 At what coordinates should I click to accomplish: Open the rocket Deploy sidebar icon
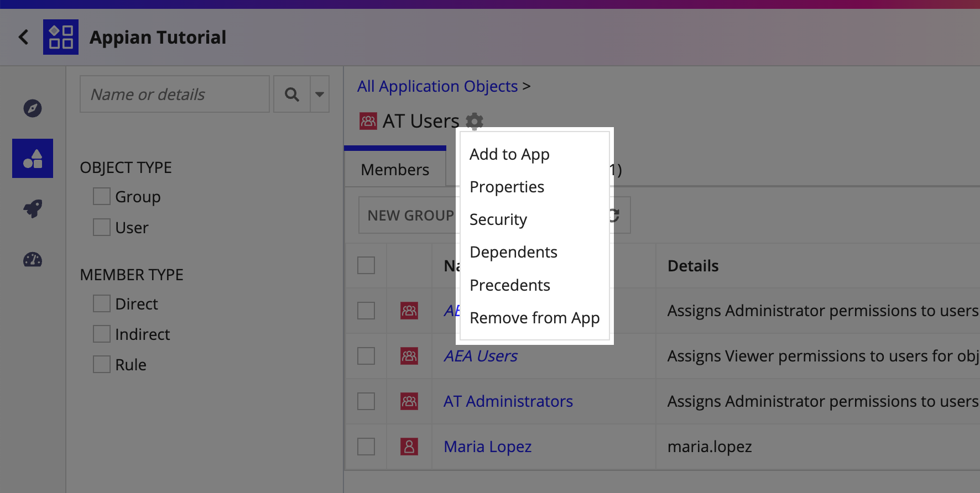(x=33, y=209)
